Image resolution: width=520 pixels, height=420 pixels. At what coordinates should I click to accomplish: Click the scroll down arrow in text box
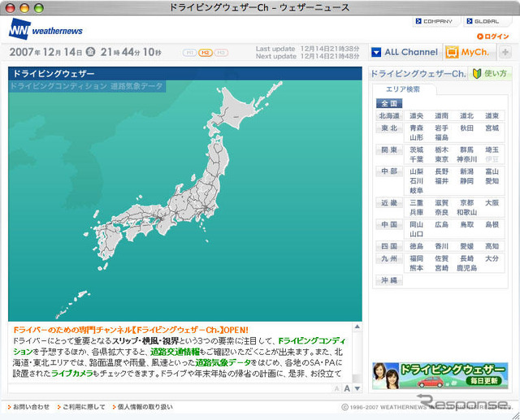pyautogui.click(x=357, y=388)
